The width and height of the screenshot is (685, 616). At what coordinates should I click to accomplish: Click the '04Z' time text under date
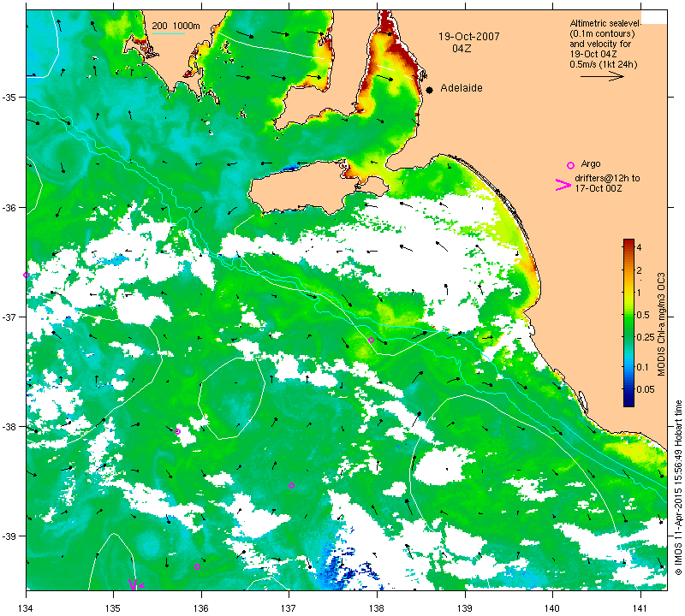[462, 49]
